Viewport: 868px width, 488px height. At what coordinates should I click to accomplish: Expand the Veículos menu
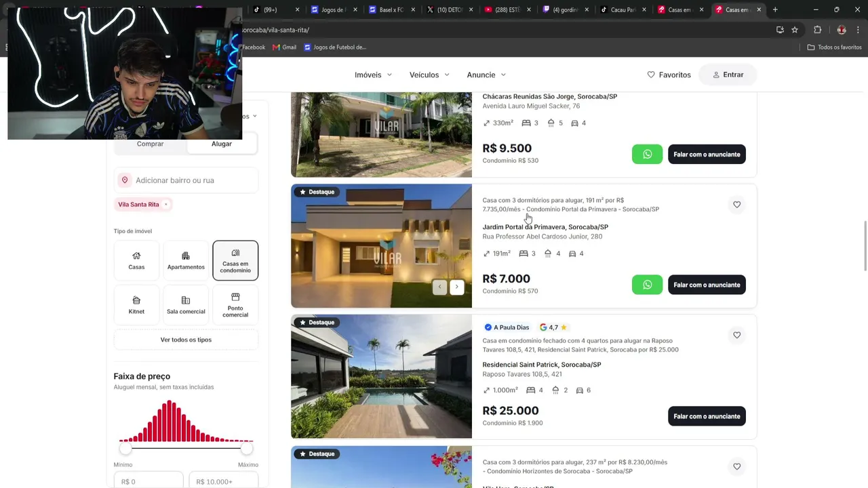point(429,75)
